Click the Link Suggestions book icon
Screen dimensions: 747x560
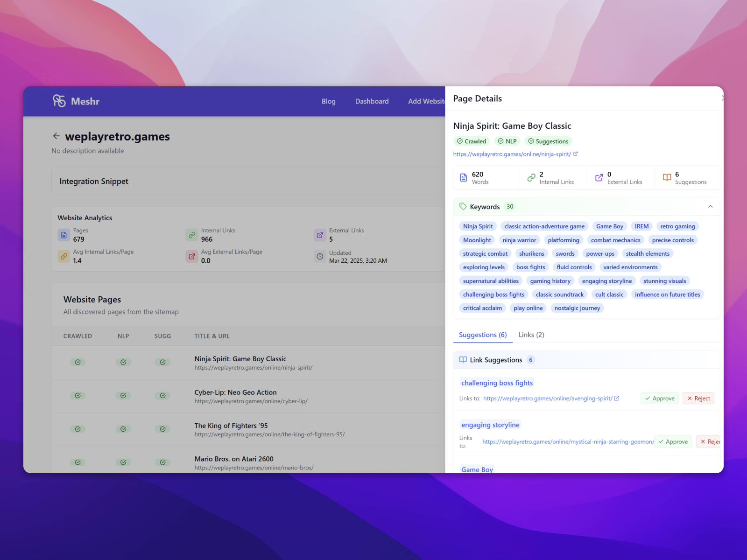click(463, 360)
